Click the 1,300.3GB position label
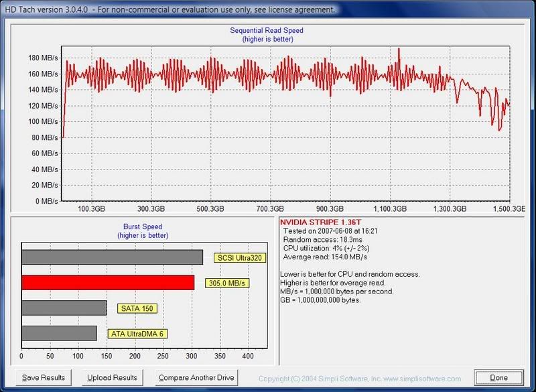This screenshot has height=392, width=536. tap(450, 208)
